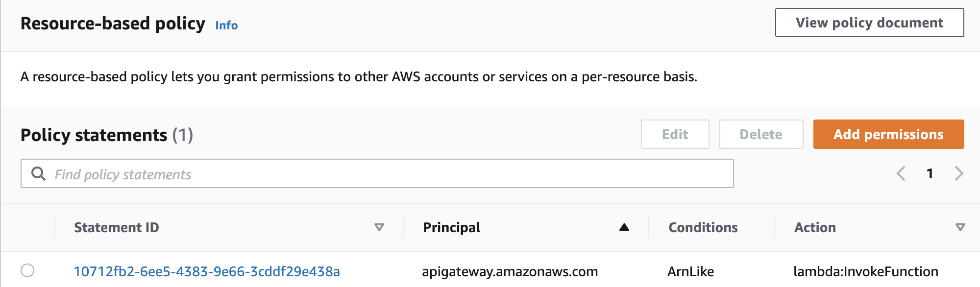
Task: Sort by the Principal column header
Action: point(451,227)
